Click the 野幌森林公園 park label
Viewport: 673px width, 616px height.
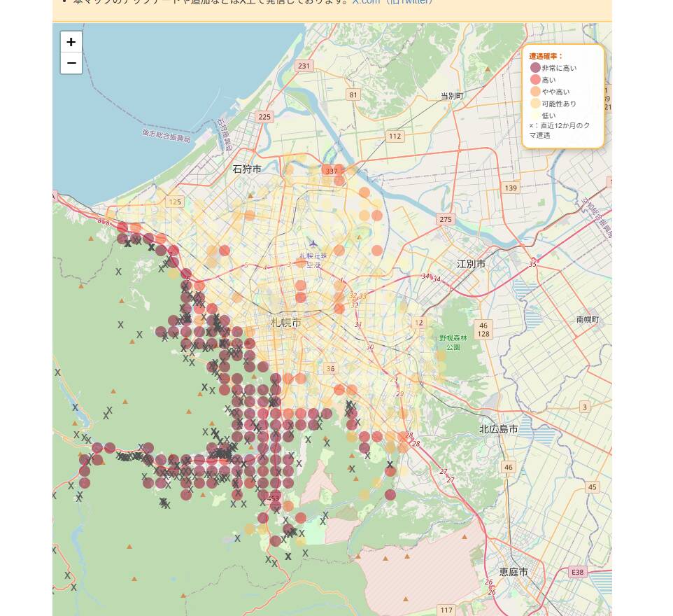tap(453, 342)
